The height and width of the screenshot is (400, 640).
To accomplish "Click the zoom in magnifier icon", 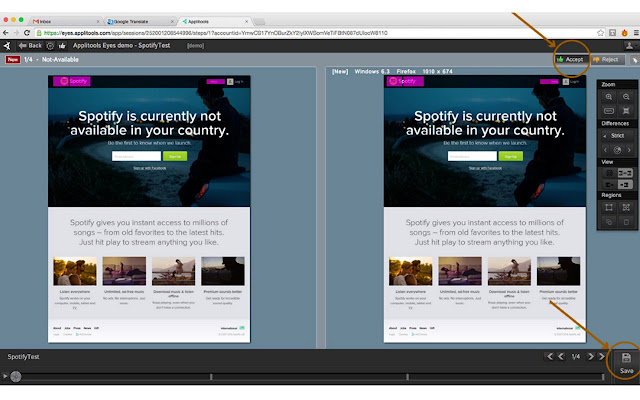I will (609, 97).
